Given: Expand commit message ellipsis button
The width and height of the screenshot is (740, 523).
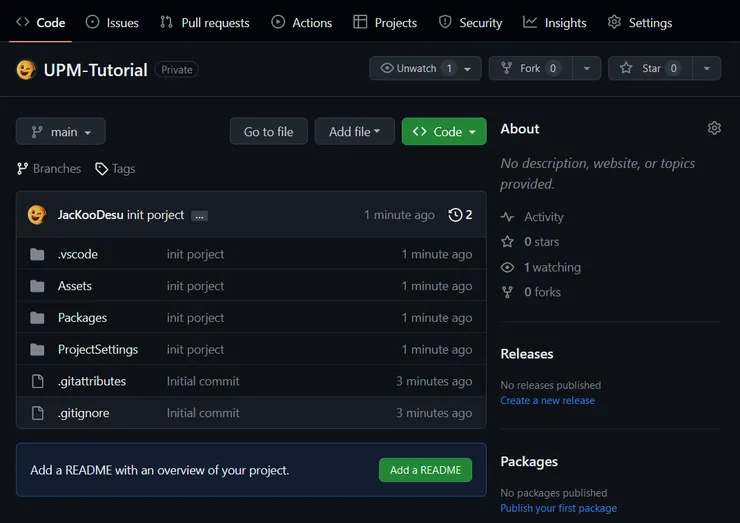Looking at the screenshot, I should tap(199, 215).
